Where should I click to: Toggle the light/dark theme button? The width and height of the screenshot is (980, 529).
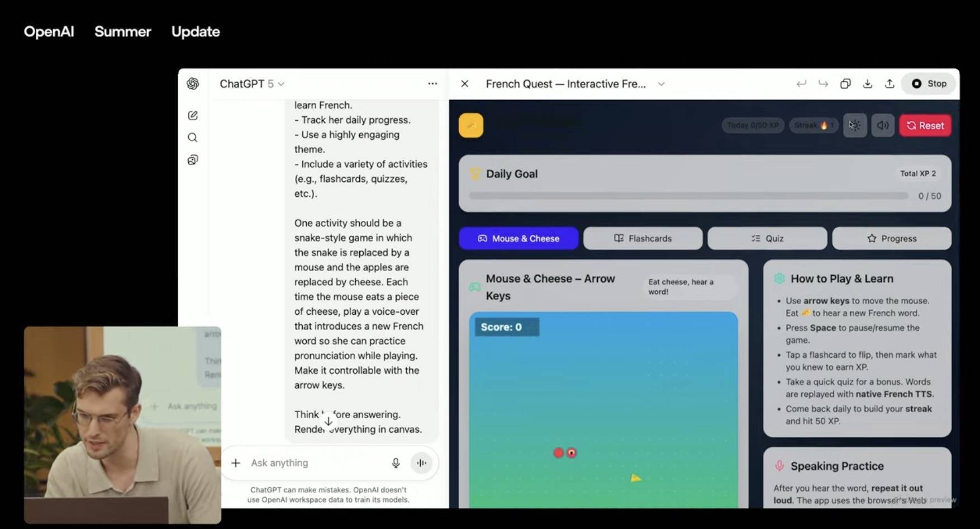click(855, 125)
